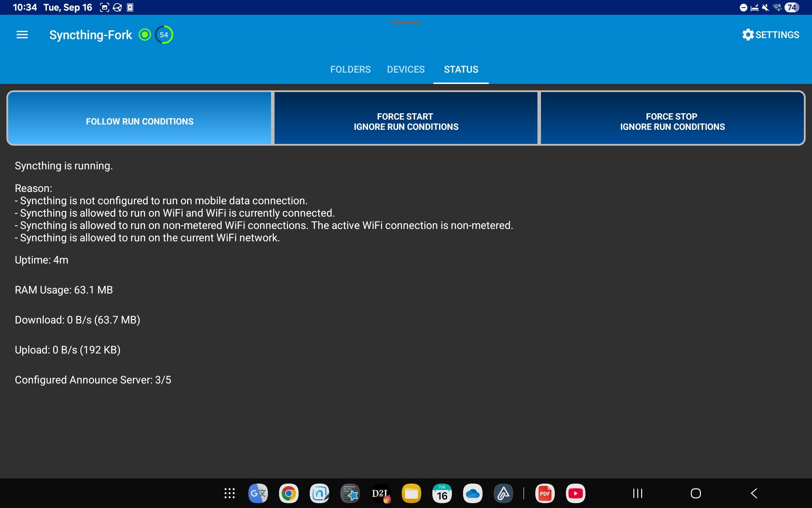Switch to the Devices tab

406,69
